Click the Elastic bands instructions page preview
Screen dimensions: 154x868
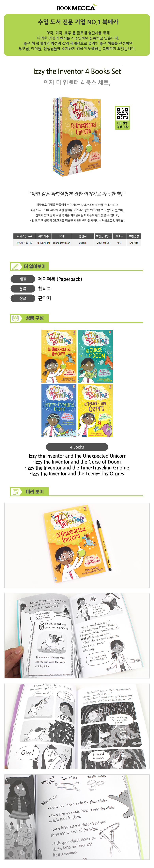click(x=77, y=817)
